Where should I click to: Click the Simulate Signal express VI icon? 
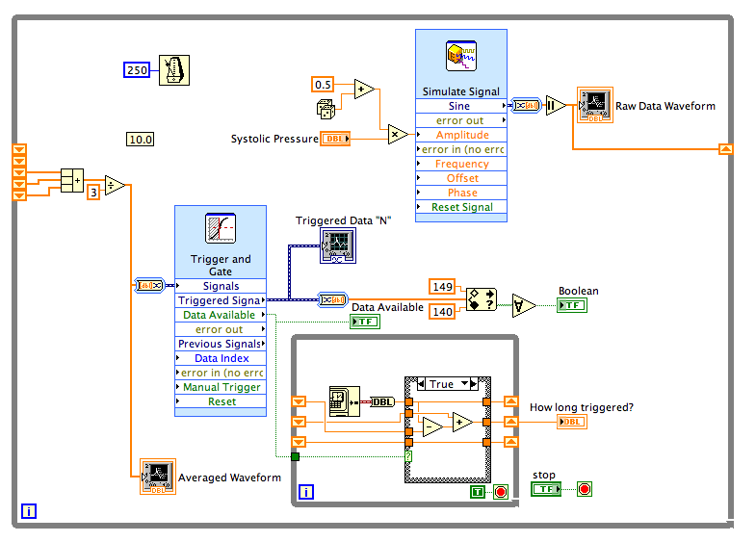coord(461,56)
